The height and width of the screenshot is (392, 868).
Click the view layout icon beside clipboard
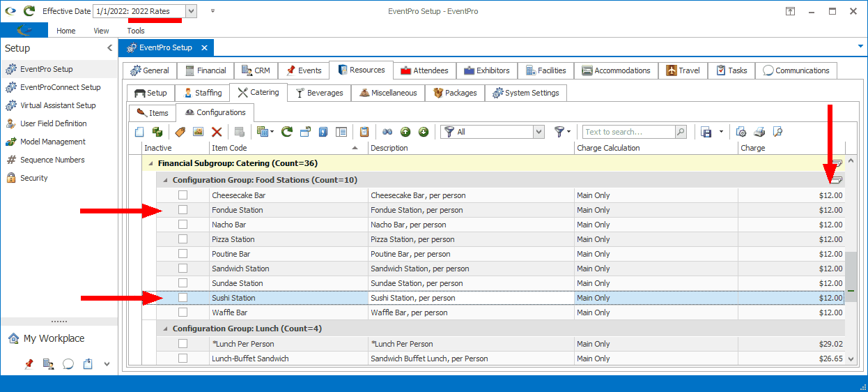click(341, 132)
